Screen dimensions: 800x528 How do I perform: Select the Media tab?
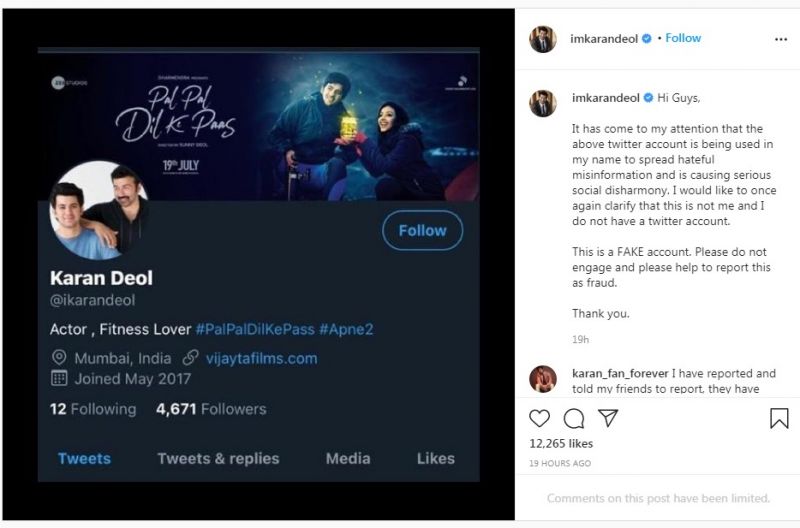(x=348, y=459)
